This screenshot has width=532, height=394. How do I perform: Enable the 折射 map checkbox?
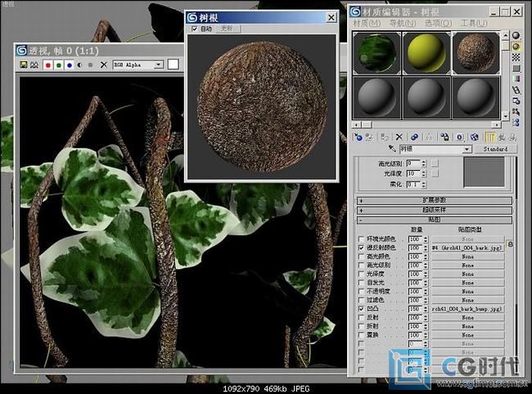pos(361,326)
